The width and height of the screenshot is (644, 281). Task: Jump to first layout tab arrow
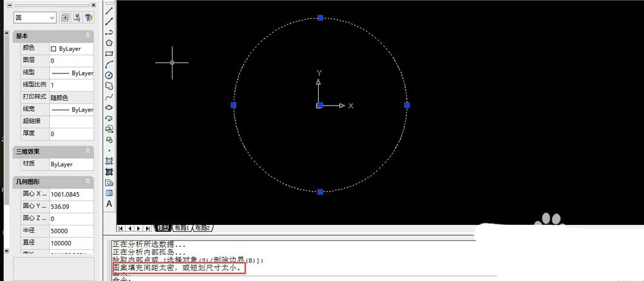click(x=121, y=228)
